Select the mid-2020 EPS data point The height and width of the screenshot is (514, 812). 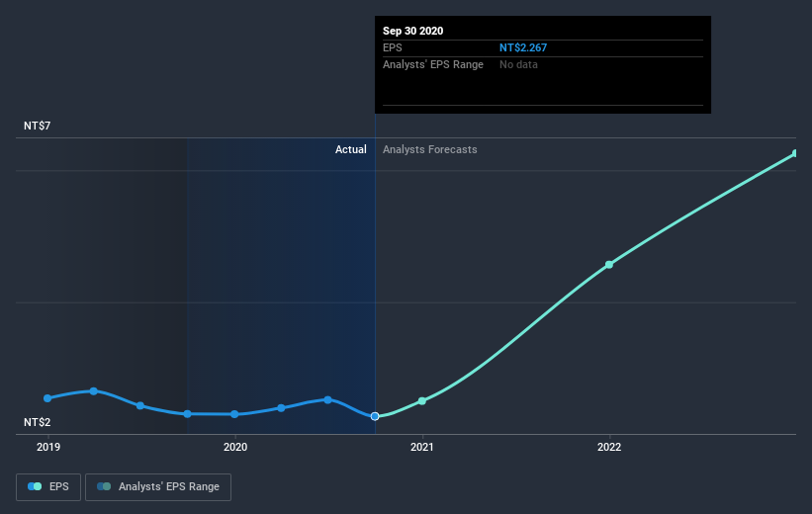pyautogui.click(x=327, y=399)
